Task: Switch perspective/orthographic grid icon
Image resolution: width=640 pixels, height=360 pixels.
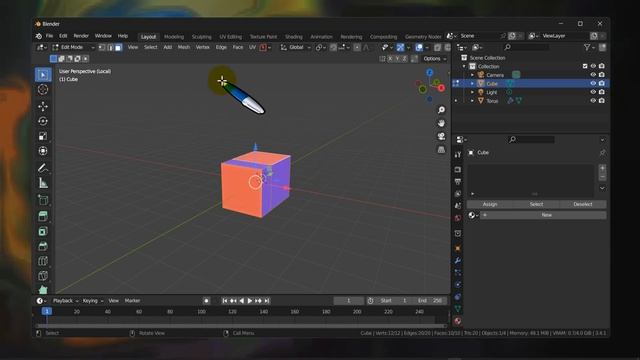Action: click(441, 150)
